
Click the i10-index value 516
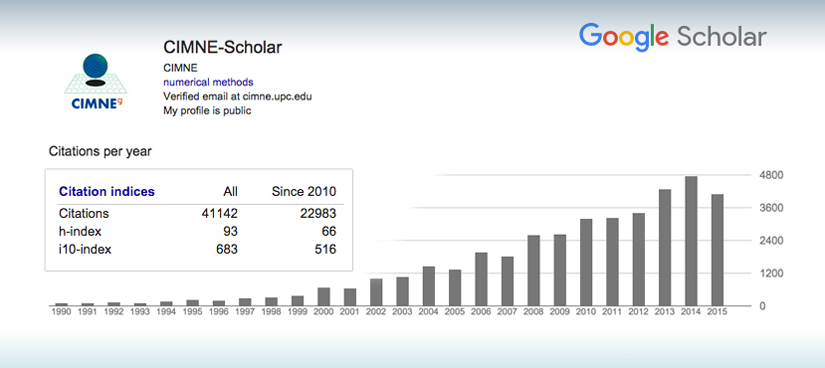click(x=325, y=250)
